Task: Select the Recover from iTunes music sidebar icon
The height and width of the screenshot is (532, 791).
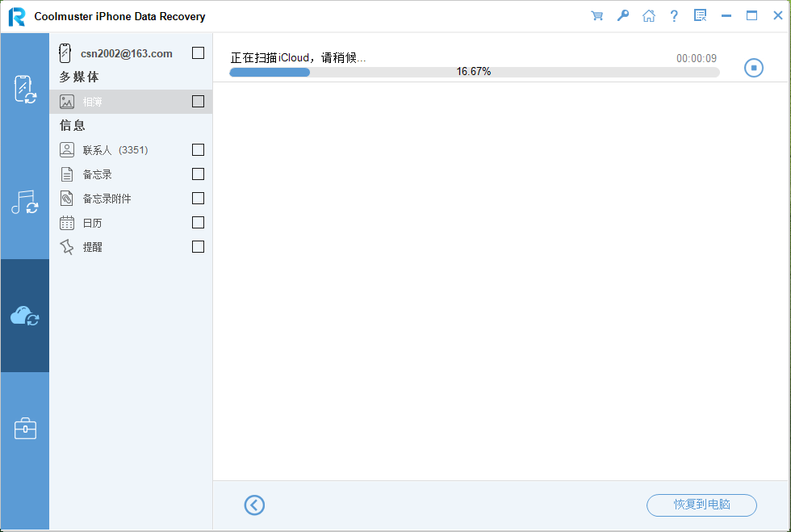Action: (25, 202)
